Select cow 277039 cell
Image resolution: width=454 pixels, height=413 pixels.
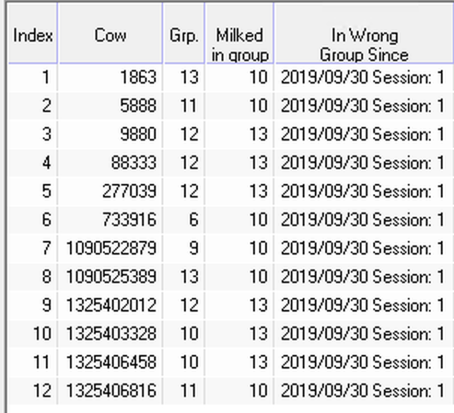click(110, 191)
